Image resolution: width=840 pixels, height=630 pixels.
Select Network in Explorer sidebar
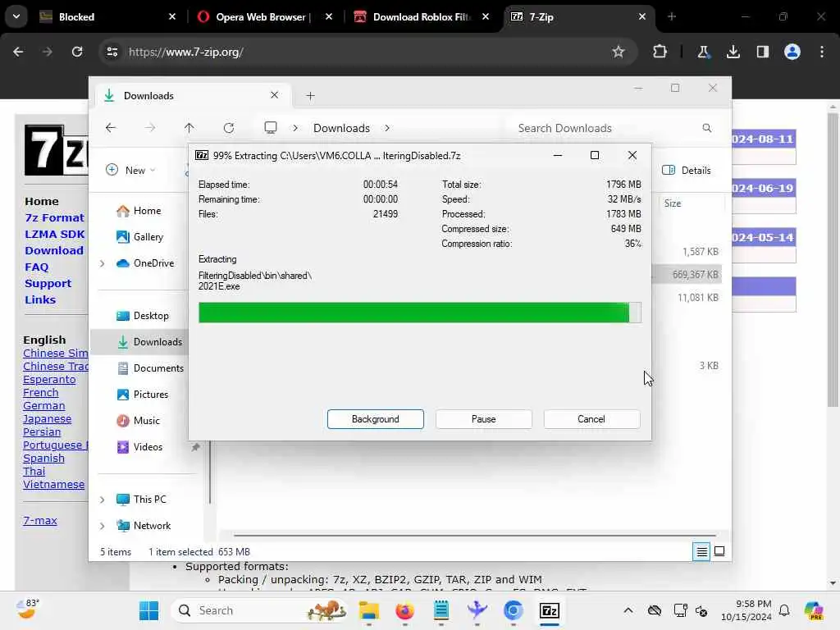click(152, 526)
